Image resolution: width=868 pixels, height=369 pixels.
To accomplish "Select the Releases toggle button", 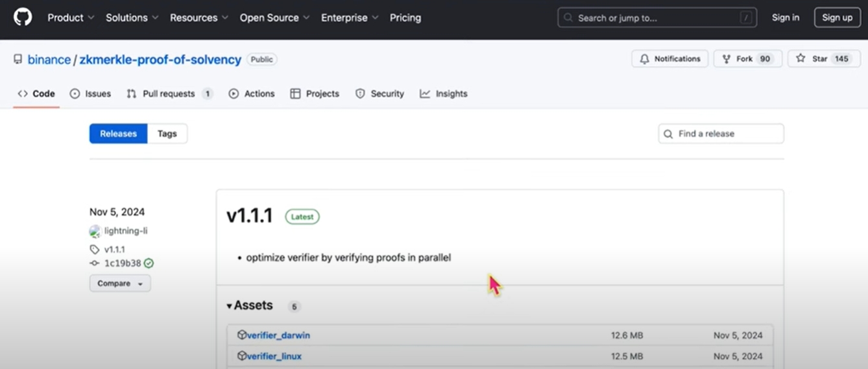I will [x=118, y=134].
